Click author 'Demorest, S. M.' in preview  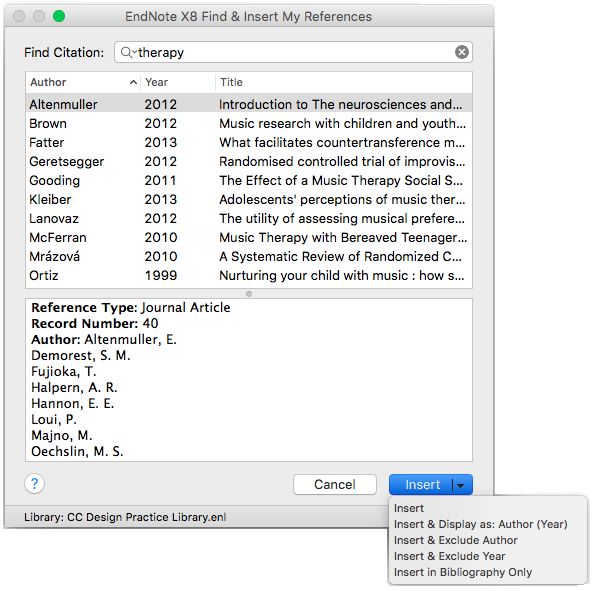[x=81, y=356]
